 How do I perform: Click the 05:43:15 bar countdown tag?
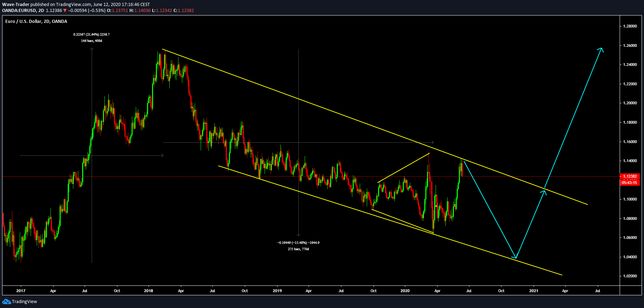coord(630,183)
